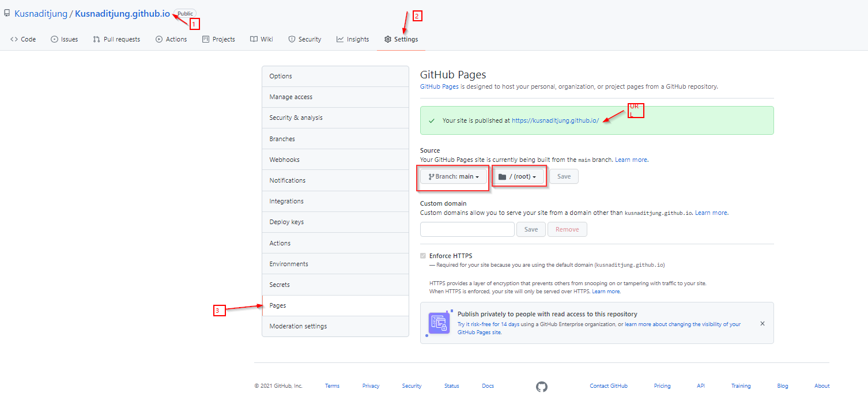The image size is (868, 420).
Task: Click the Save button next to root folder
Action: (x=564, y=176)
